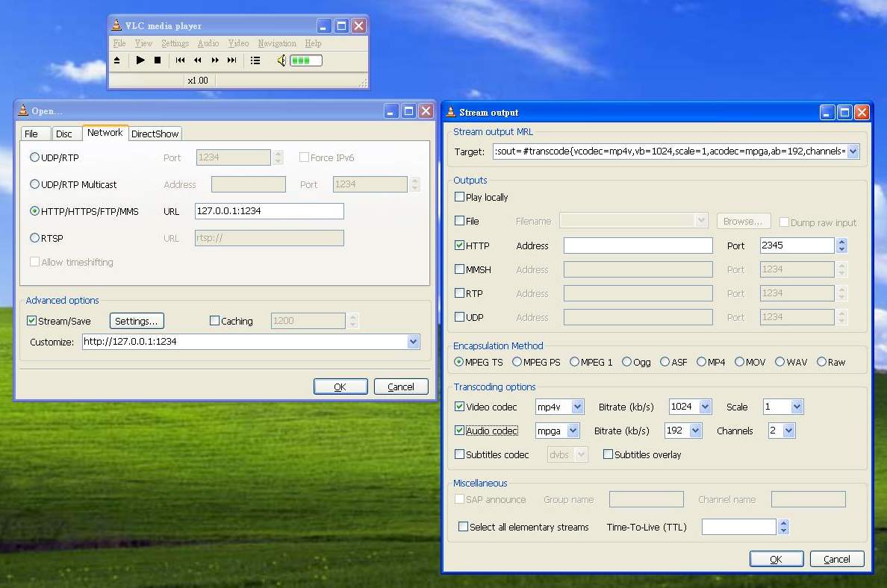Skip to previous track in playlist
Viewport: 887px width, 588px height.
tap(180, 60)
